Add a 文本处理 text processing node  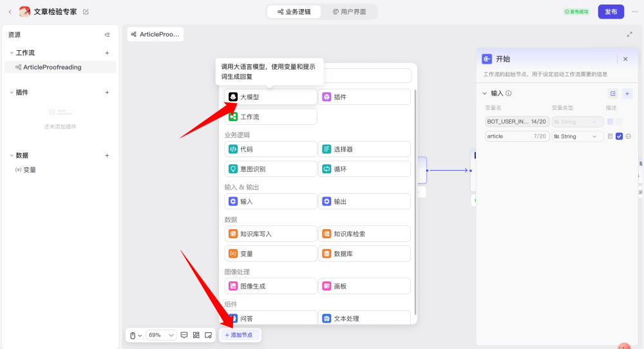pyautogui.click(x=365, y=318)
